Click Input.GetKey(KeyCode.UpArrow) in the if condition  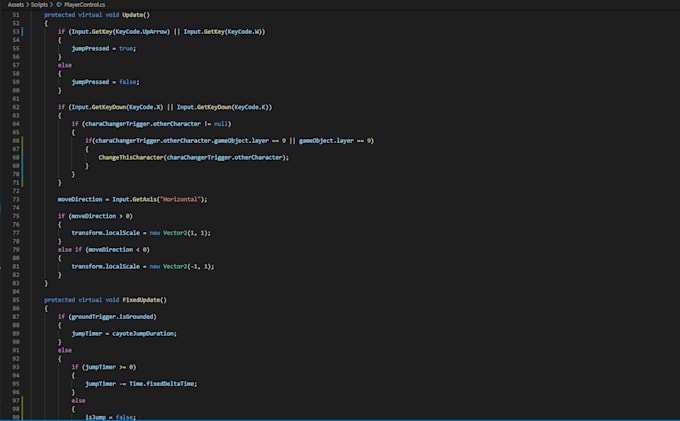pos(121,32)
